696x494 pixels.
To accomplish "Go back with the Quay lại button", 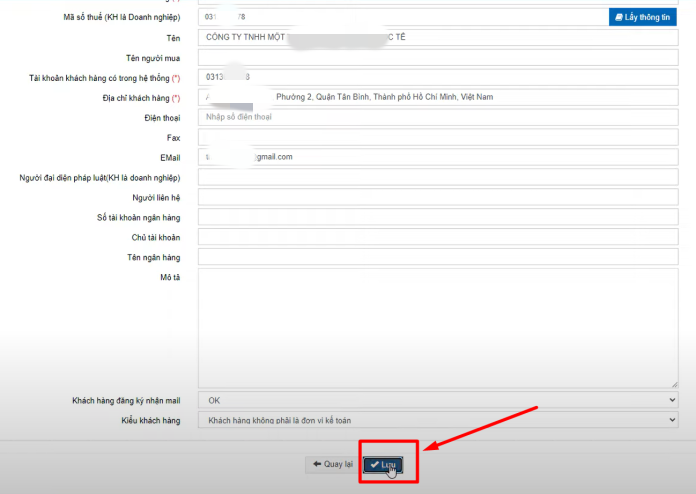I will click(332, 464).
